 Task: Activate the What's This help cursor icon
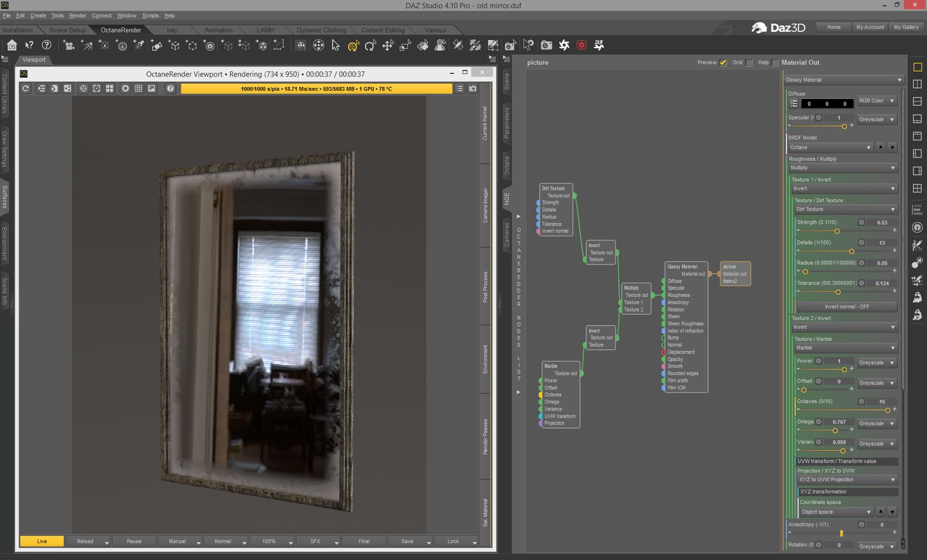pos(29,45)
